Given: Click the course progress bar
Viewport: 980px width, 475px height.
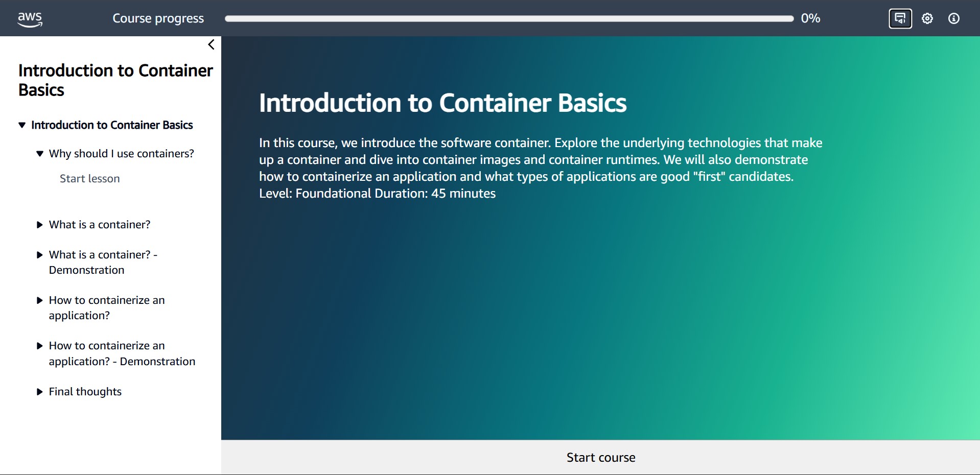Looking at the screenshot, I should click(x=508, y=19).
